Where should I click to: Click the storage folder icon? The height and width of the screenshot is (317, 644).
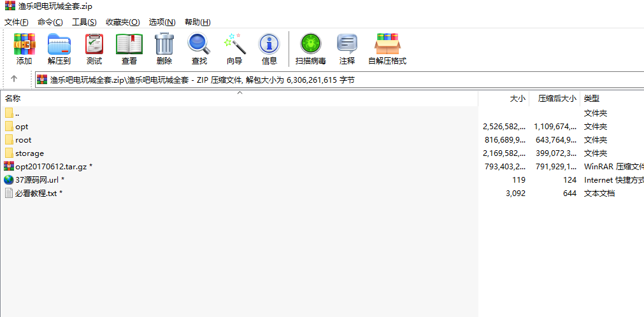[x=9, y=153]
